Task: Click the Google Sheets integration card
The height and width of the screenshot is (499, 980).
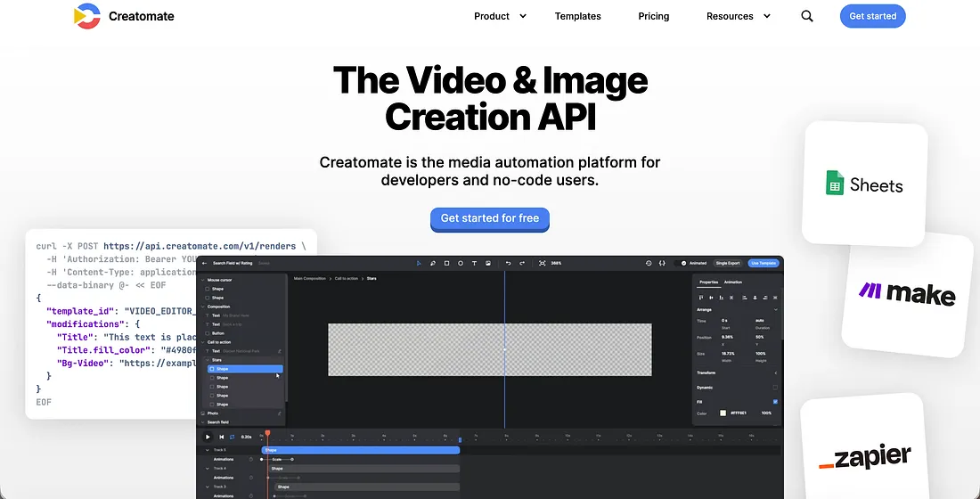Action: 864,184
